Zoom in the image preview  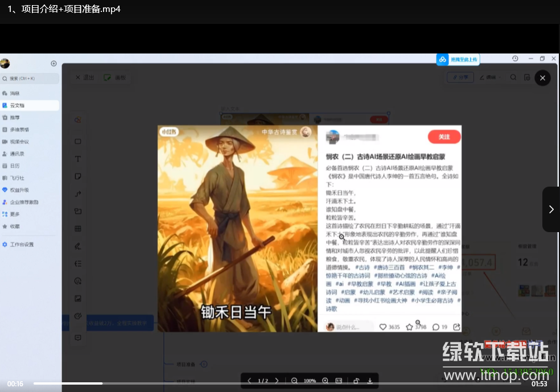325,381
